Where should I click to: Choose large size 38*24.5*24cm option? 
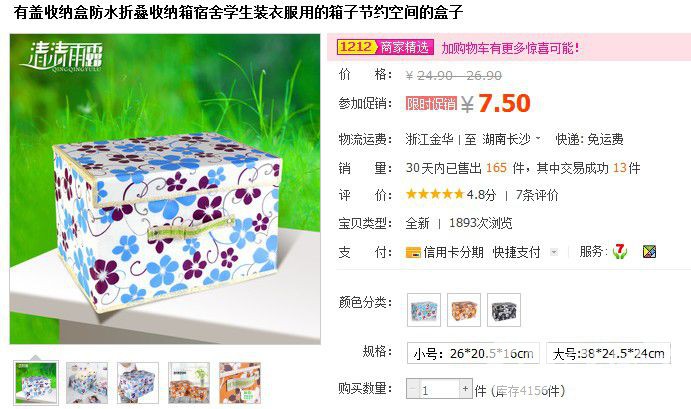pos(608,353)
